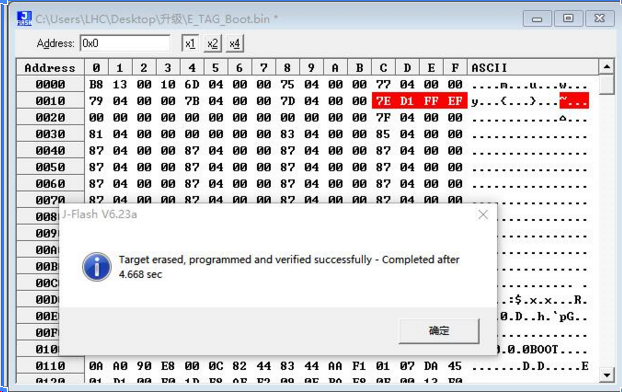Click byte 79 in row 0010
622x392 pixels.
tap(96, 101)
